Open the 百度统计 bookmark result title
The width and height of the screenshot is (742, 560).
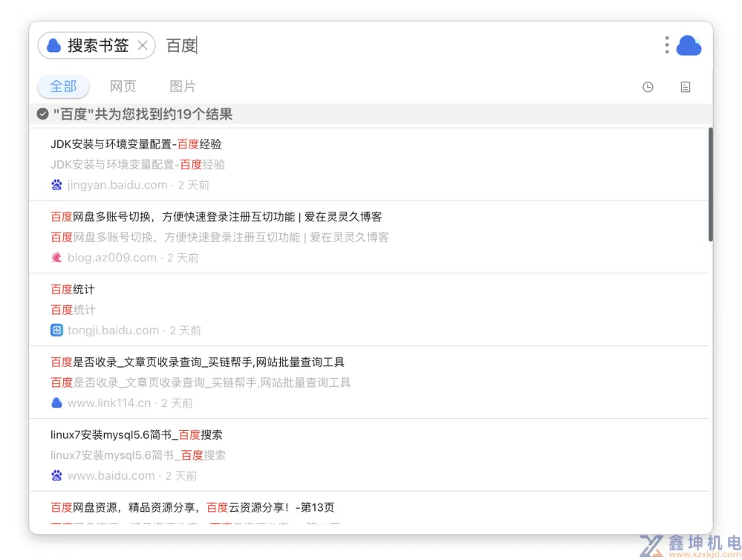[x=72, y=289]
